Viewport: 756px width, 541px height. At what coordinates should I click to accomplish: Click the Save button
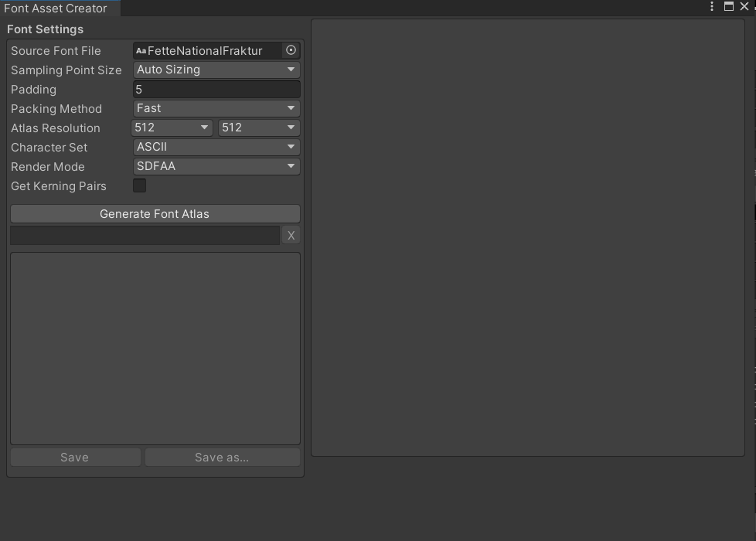point(75,457)
